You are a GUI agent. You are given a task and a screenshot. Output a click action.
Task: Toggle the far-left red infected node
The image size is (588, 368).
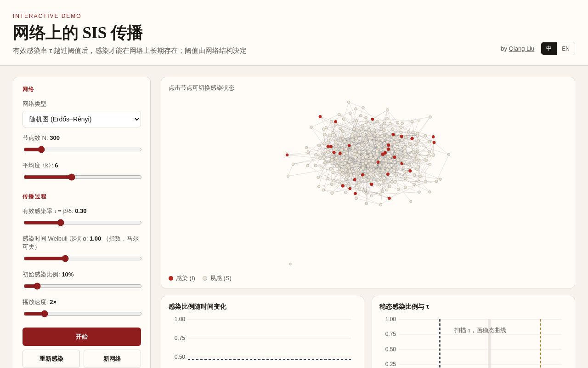click(287, 155)
